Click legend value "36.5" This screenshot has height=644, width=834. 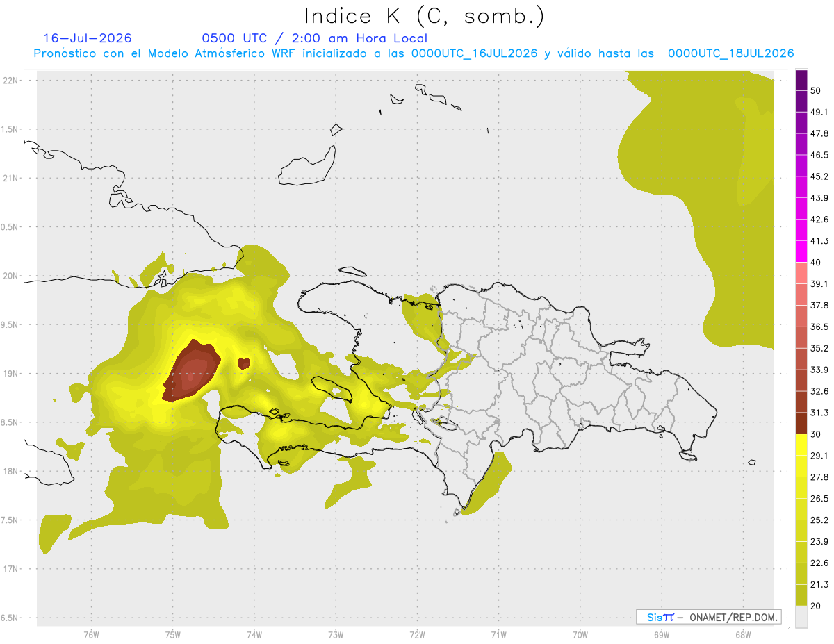[819, 327]
